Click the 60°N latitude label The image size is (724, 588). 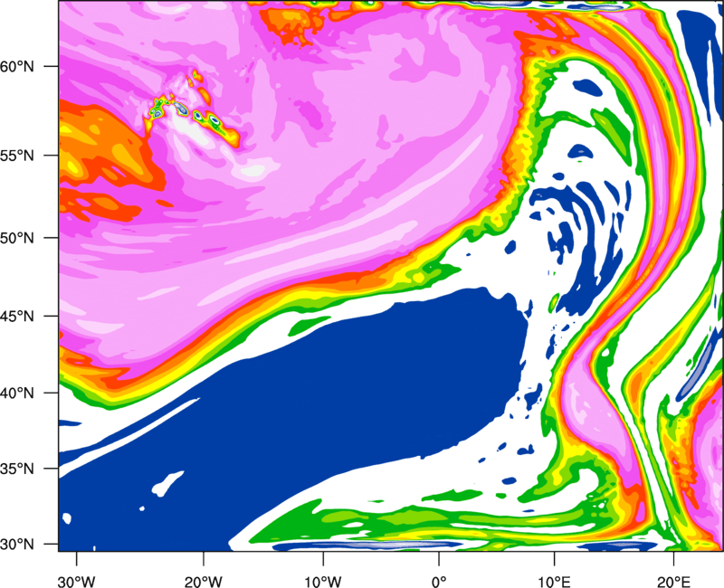click(17, 66)
